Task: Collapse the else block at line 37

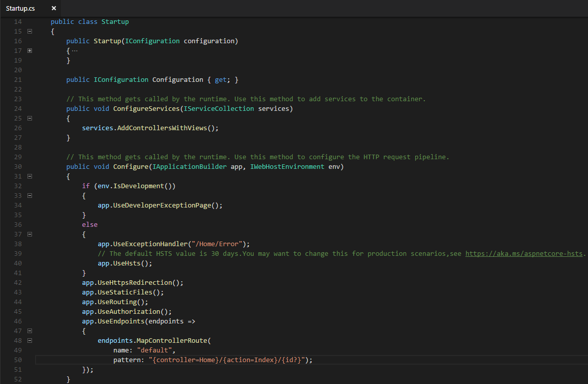Action: (29, 234)
